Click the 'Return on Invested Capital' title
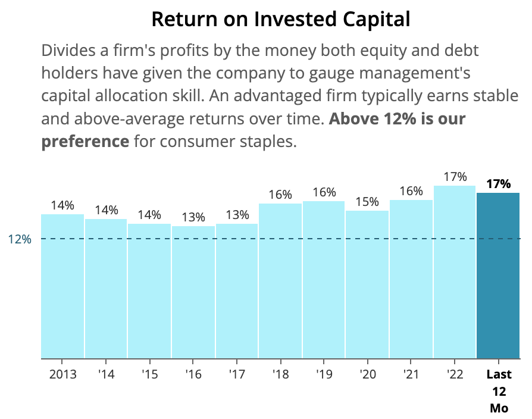532x419 pixels. coord(281,19)
